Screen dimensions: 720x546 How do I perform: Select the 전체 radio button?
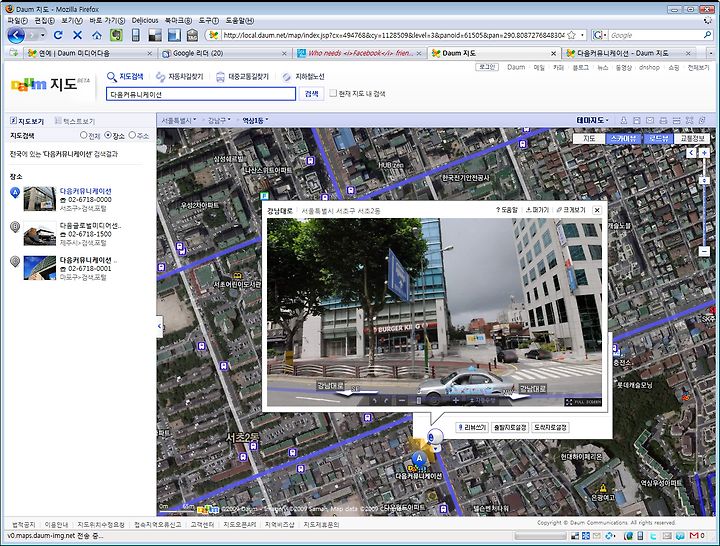coord(83,135)
